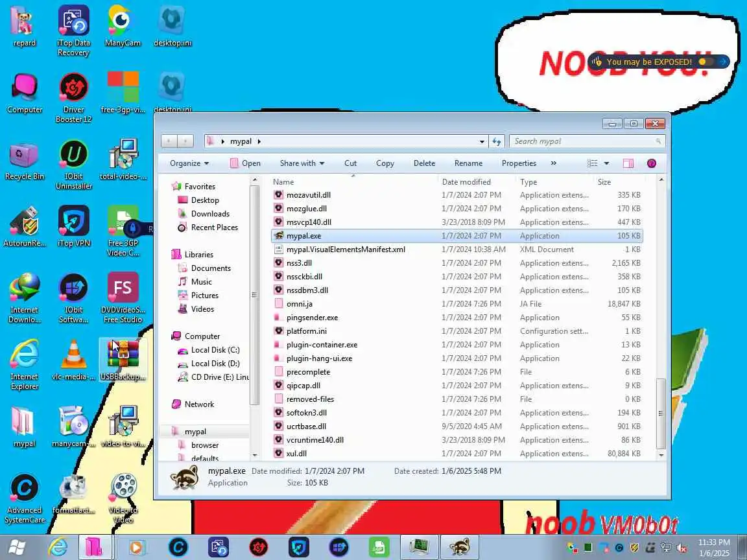
Task: Select Advanced SystemCare desktop icon
Action: coord(24,498)
